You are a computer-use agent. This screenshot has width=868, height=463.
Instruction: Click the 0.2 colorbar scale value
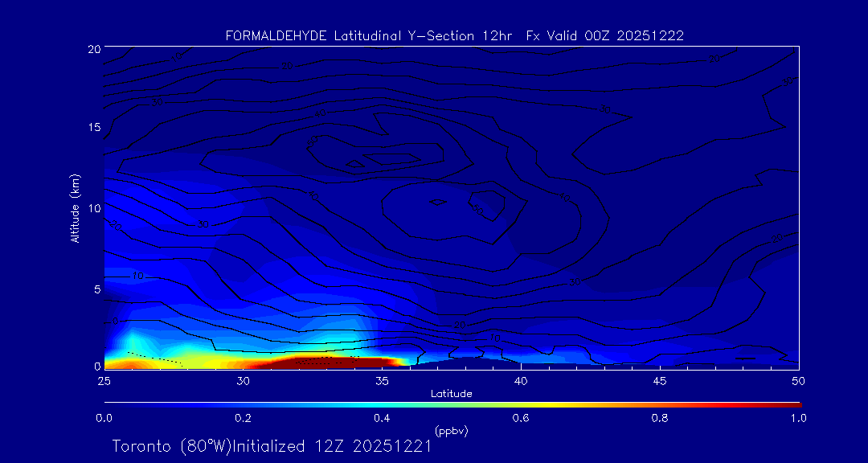[243, 418]
